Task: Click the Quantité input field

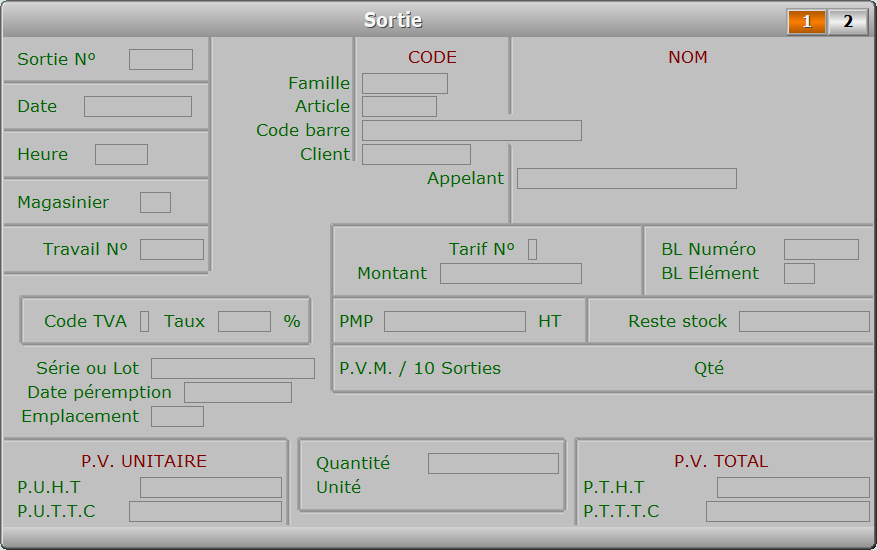Action: tap(492, 463)
